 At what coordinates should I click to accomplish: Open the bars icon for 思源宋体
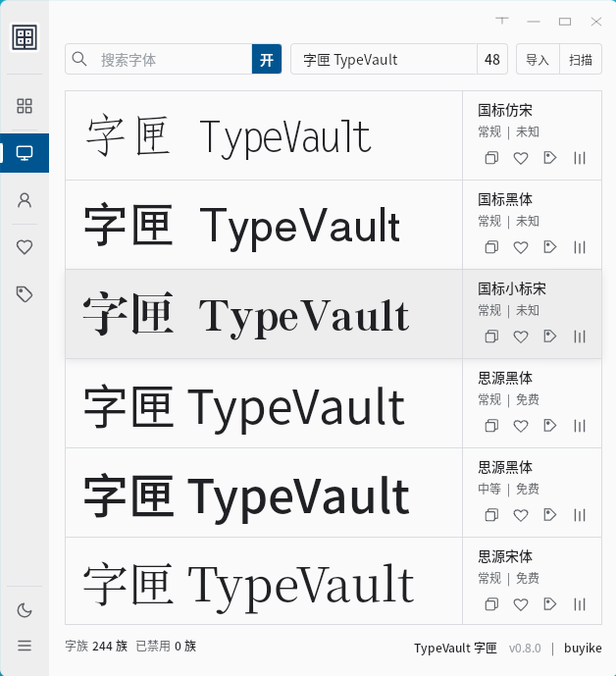tap(580, 604)
